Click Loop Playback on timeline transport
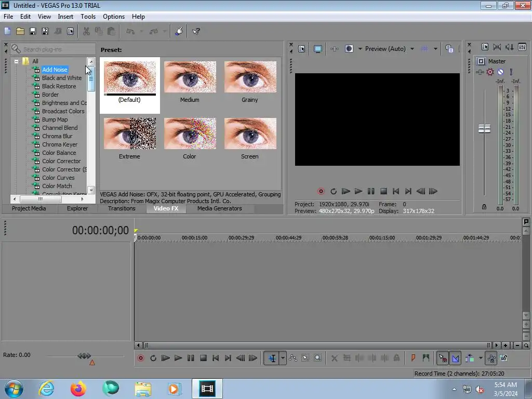Image resolution: width=532 pixels, height=399 pixels. coord(153,358)
